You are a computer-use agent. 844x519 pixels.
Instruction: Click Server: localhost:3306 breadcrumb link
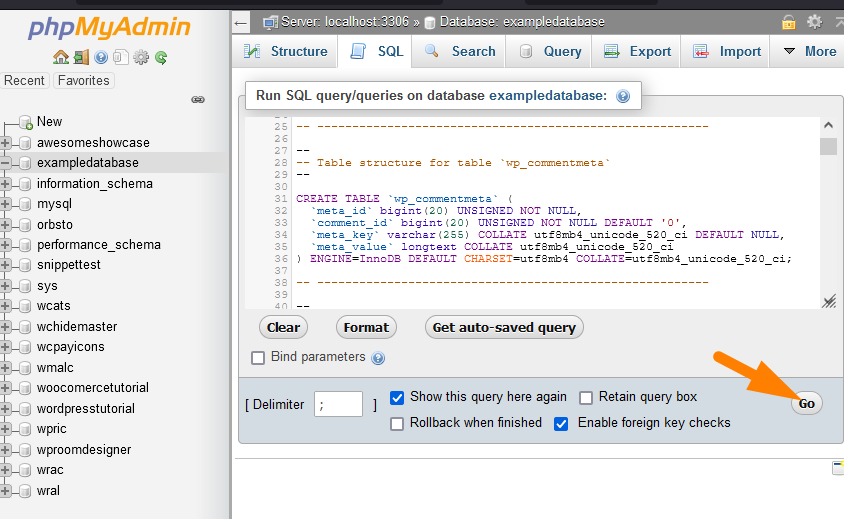click(344, 22)
